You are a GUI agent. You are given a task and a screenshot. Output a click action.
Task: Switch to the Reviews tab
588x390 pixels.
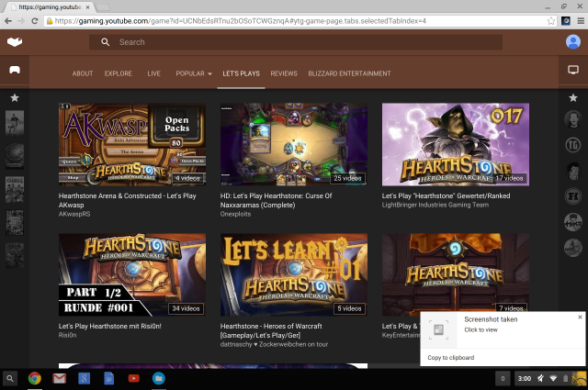[x=284, y=73]
